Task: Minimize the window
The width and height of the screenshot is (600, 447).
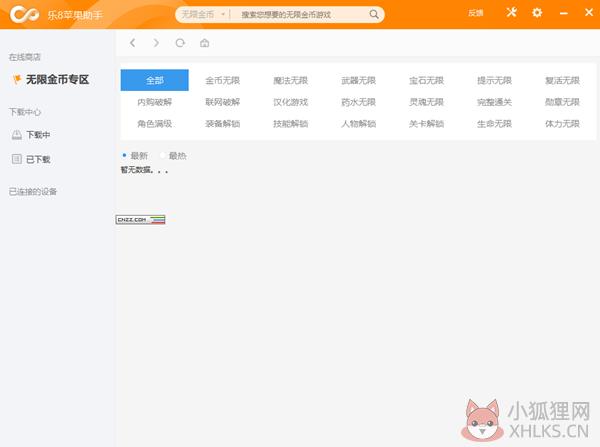Action: click(x=563, y=13)
